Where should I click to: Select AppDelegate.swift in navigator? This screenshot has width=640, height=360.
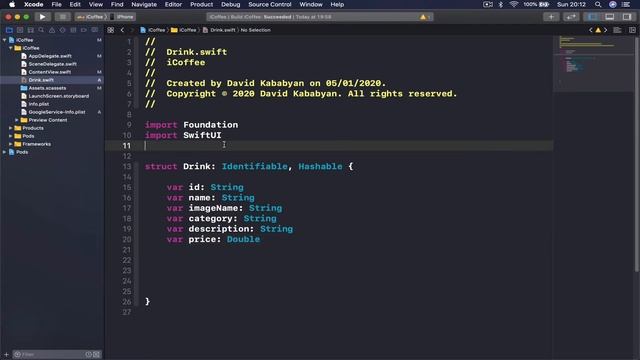(x=50, y=56)
